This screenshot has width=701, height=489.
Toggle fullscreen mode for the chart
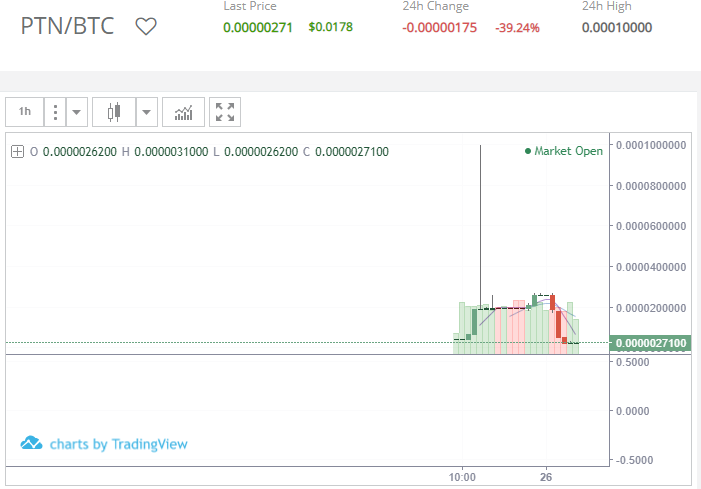225,112
